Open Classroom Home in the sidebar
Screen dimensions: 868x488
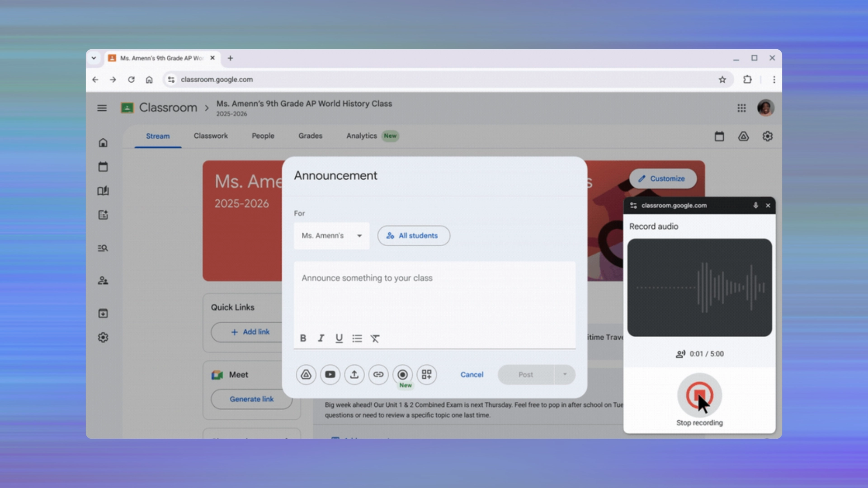103,142
